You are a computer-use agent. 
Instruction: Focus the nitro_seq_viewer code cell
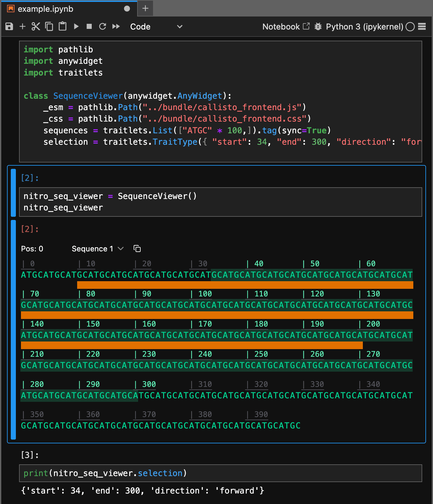[x=221, y=202]
